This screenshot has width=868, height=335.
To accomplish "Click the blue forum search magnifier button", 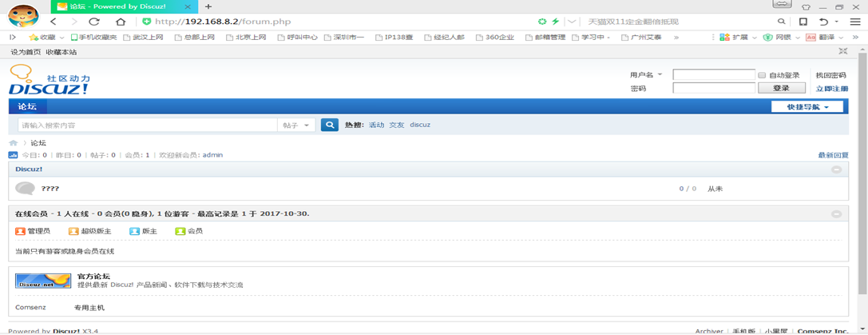I will click(x=329, y=125).
